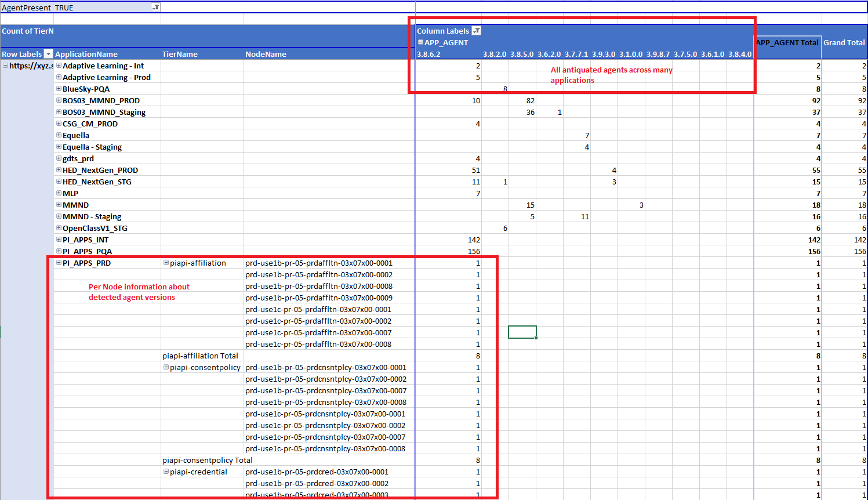This screenshot has height=500, width=868.
Task: Select the cell showing 11 for MMND - Staging
Action: [576, 216]
